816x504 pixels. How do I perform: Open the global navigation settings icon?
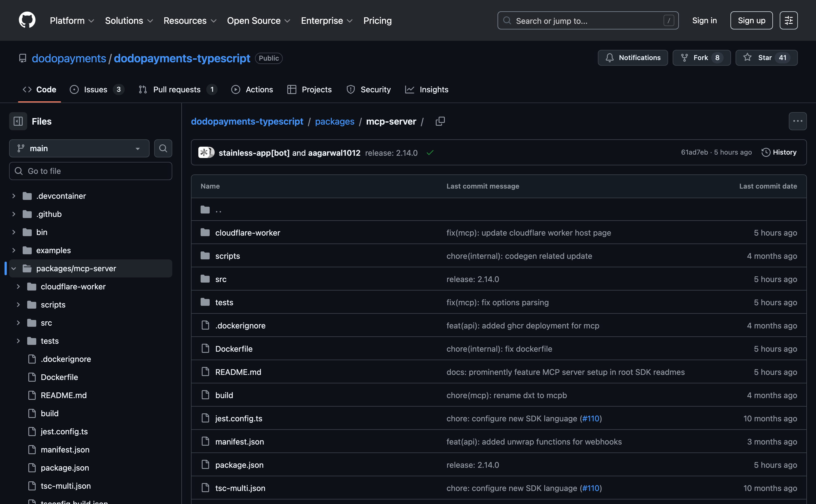click(788, 20)
